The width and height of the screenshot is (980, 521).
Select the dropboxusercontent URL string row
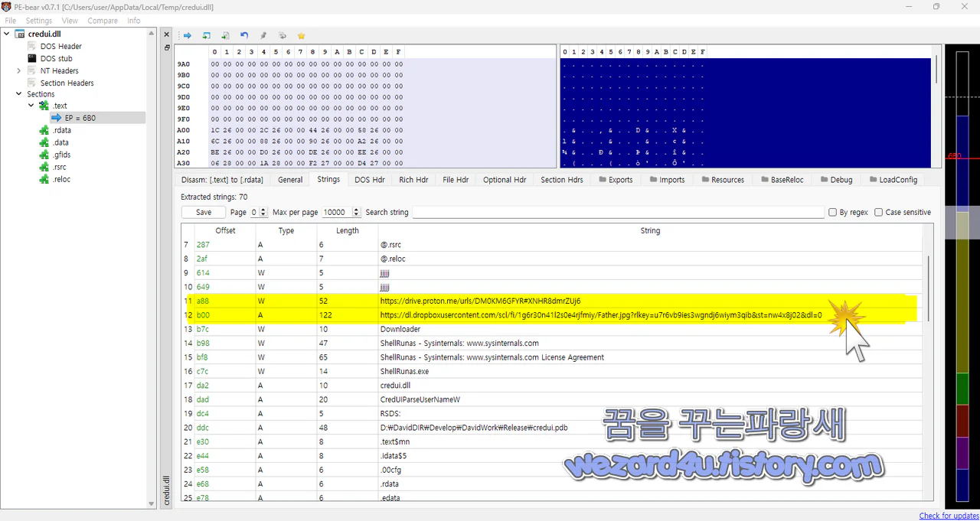(551, 315)
